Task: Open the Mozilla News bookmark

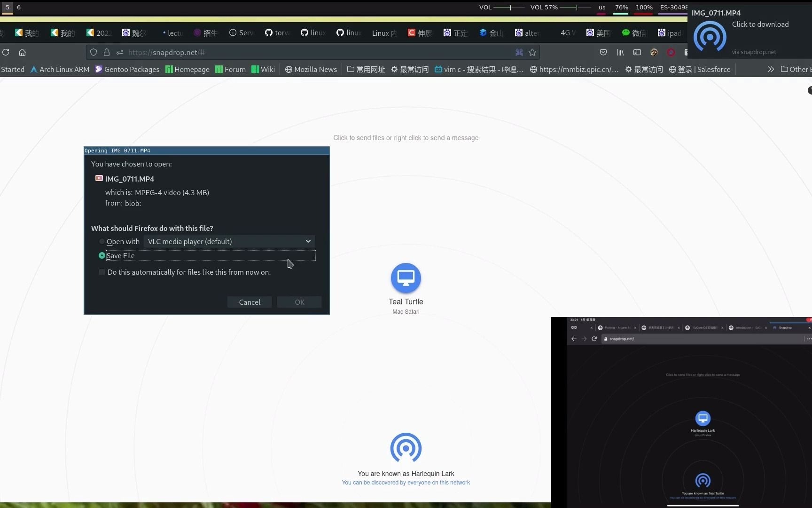Action: click(x=311, y=69)
